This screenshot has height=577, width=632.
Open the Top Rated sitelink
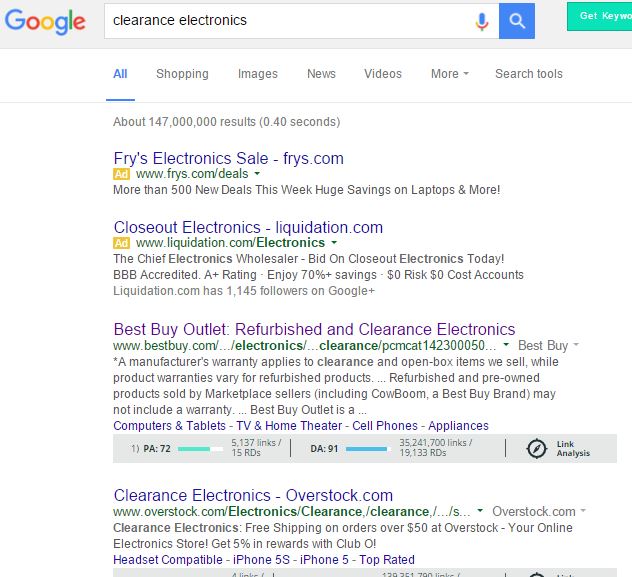(387, 560)
